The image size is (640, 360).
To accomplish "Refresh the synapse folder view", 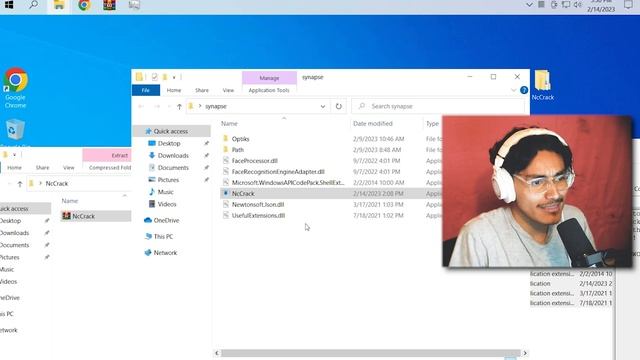I will 338,106.
